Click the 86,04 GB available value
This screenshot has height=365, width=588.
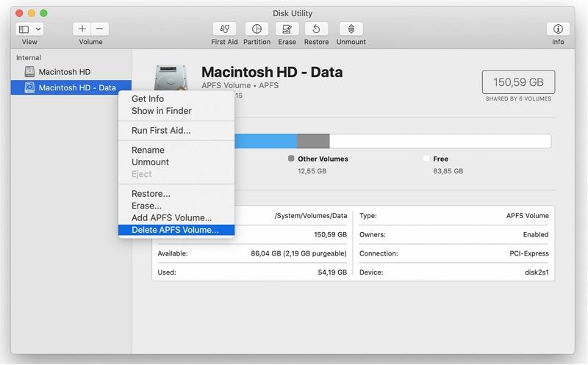pyautogui.click(x=299, y=253)
